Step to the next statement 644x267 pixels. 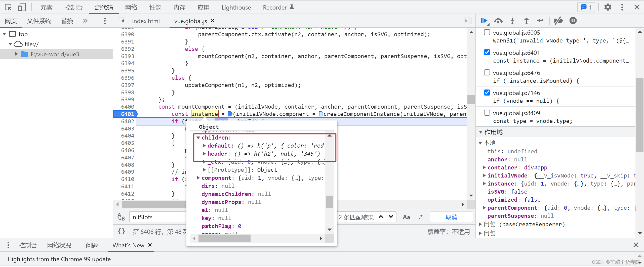[x=540, y=21]
